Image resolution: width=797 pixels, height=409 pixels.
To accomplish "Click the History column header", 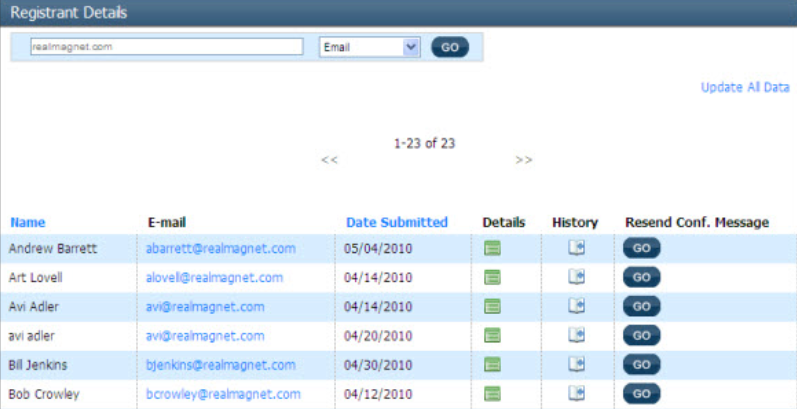I will [x=575, y=223].
